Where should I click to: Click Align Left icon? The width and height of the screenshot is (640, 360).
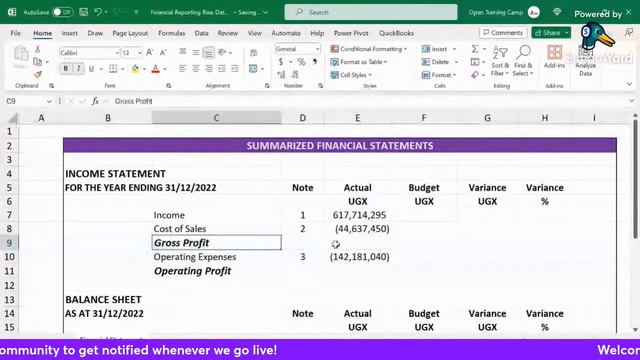pyautogui.click(x=183, y=69)
